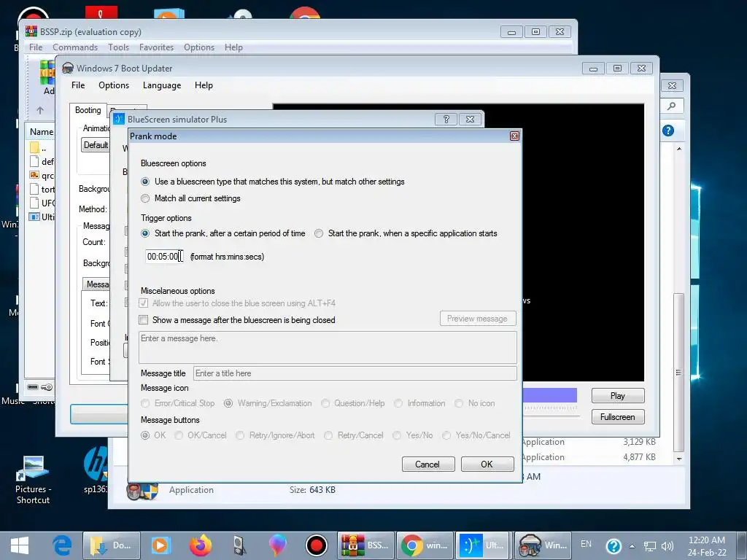
Task: Open Favorites menu in WinRAR window
Action: click(x=156, y=47)
